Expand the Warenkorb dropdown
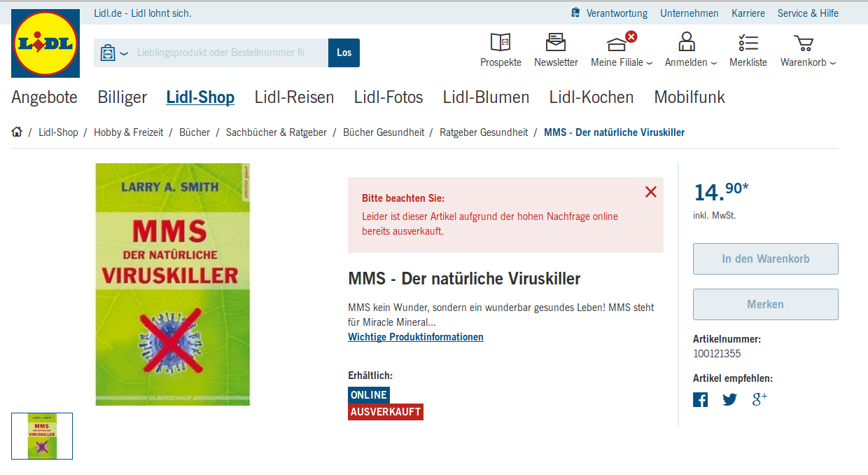Viewport: 868px width, 475px height. tap(808, 62)
